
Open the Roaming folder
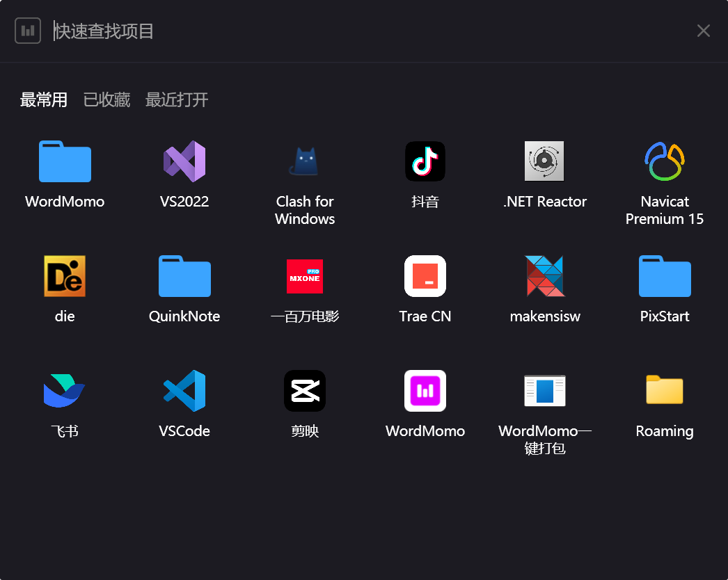coord(665,391)
